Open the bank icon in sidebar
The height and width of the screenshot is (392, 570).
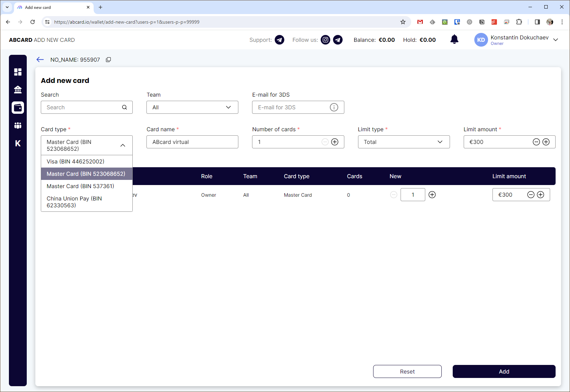tap(18, 90)
